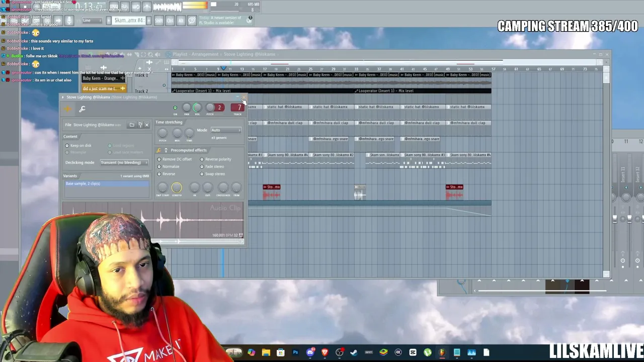
Task: Clear the loaded sample with the X icon
Action: click(x=147, y=125)
